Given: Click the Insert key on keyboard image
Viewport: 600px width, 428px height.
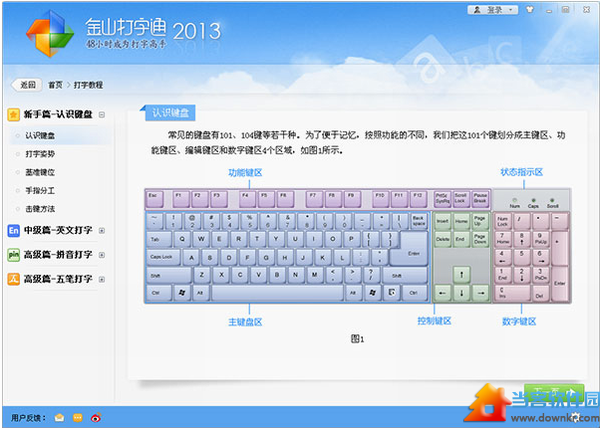Looking at the screenshot, I should pyautogui.click(x=443, y=221).
